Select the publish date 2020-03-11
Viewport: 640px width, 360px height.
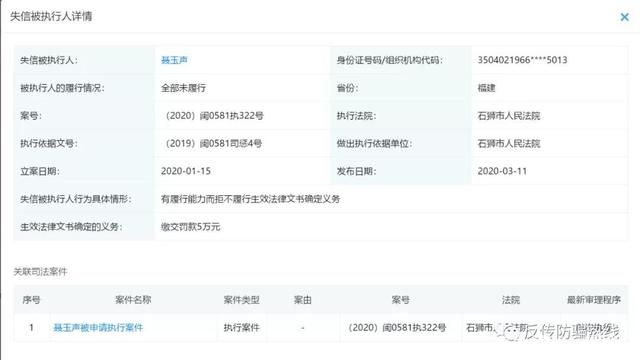(502, 171)
